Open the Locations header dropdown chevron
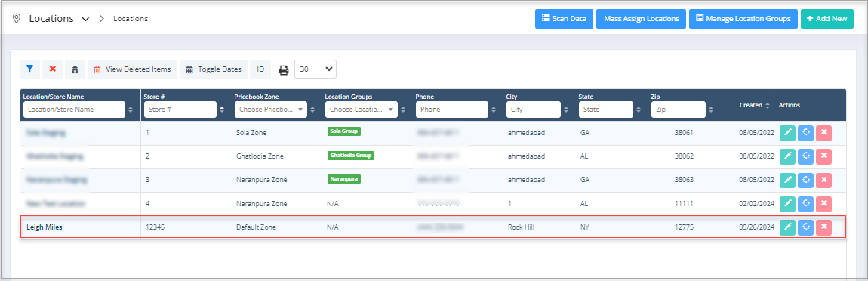Screen dimensions: 868x281 pyautogui.click(x=85, y=19)
